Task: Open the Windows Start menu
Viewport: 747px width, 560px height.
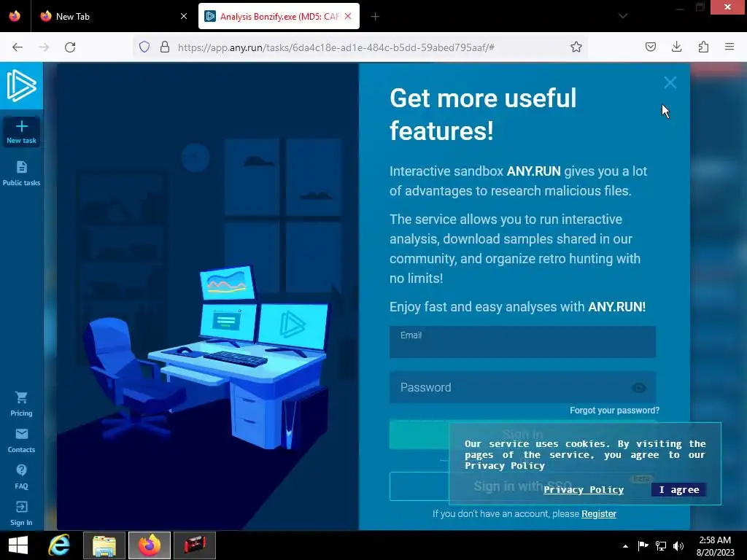Action: (18, 545)
